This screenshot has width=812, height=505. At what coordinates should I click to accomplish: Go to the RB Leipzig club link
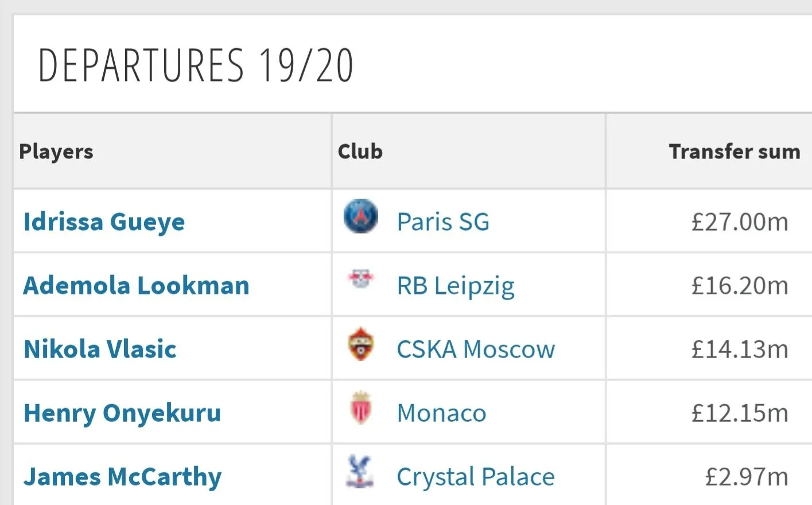pyautogui.click(x=456, y=286)
